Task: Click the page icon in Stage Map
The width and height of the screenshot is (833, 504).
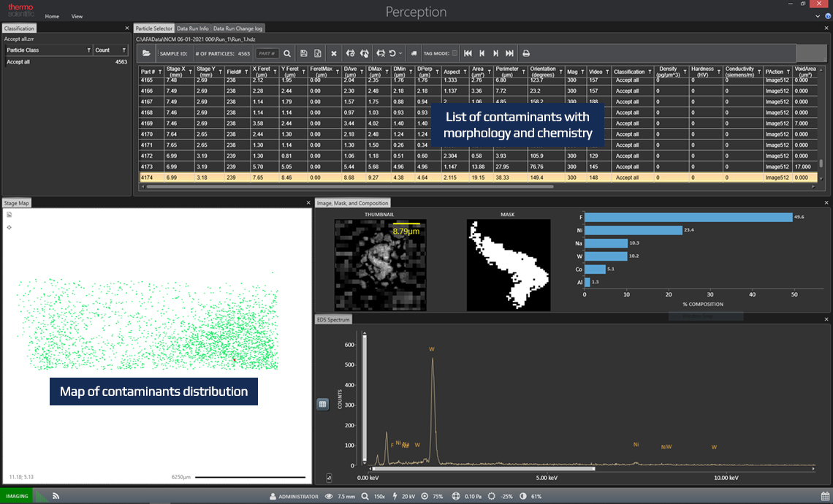Action: [9, 215]
